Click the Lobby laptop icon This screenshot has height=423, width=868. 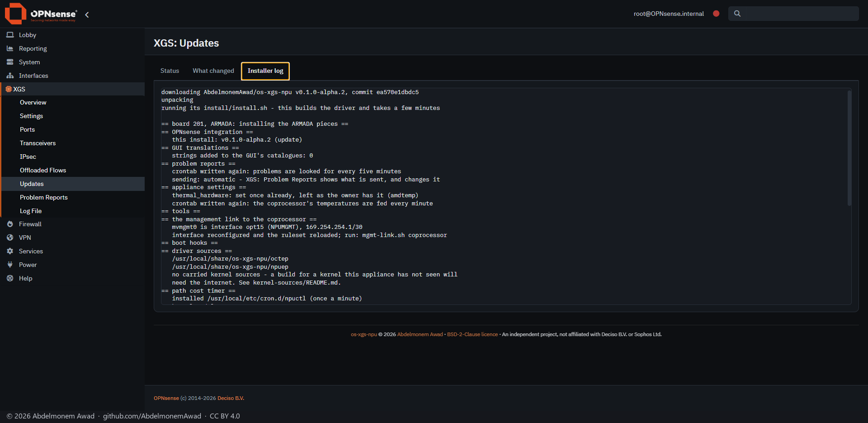coord(10,35)
